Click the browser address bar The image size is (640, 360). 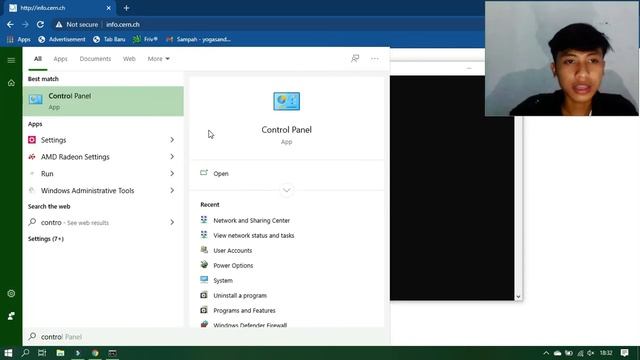tap(267, 24)
